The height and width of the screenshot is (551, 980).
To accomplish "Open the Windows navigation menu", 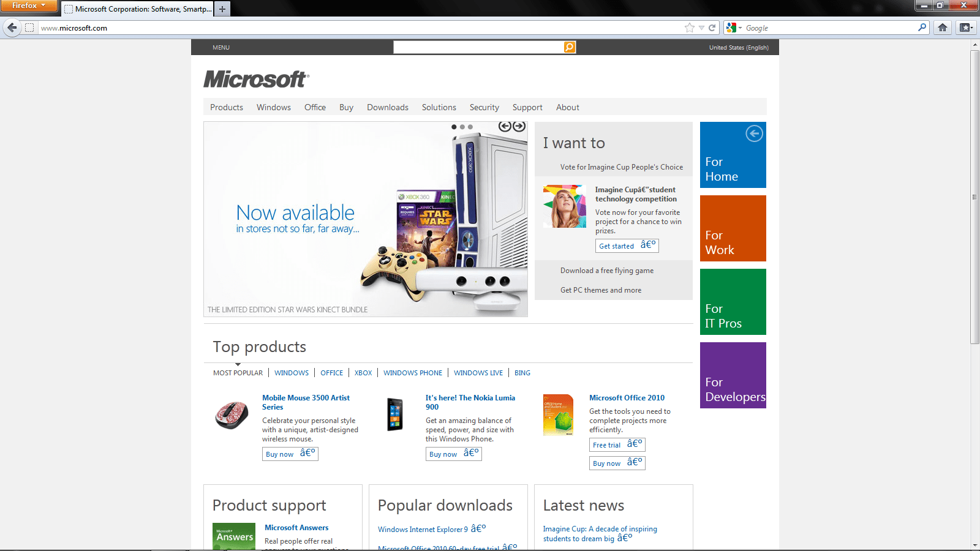I will coord(274,107).
